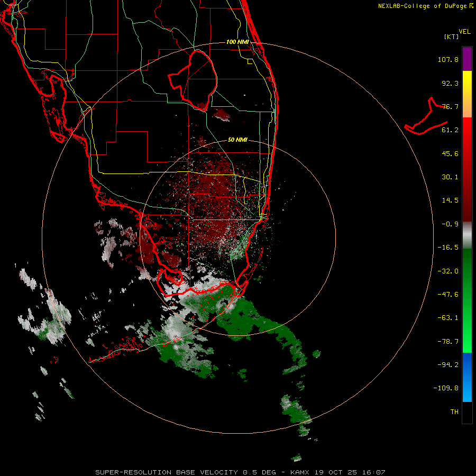The width and height of the screenshot is (476, 476).
Task: Click the -32.0 velocity scale value
Action: (x=448, y=271)
